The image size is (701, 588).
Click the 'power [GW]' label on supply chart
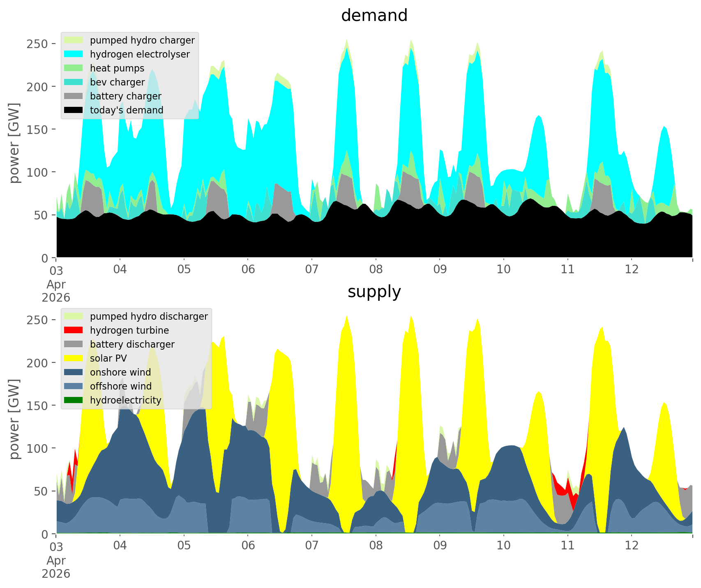tap(15, 419)
